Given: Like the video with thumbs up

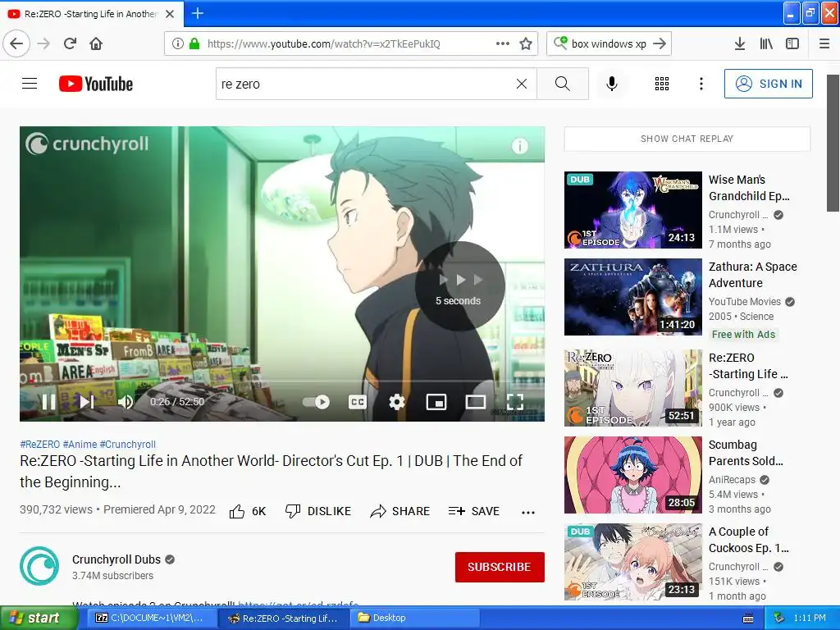Looking at the screenshot, I should click(x=248, y=511).
